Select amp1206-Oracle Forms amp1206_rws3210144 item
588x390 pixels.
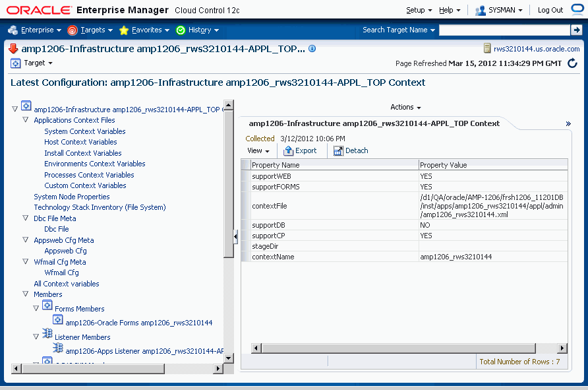coord(138,323)
